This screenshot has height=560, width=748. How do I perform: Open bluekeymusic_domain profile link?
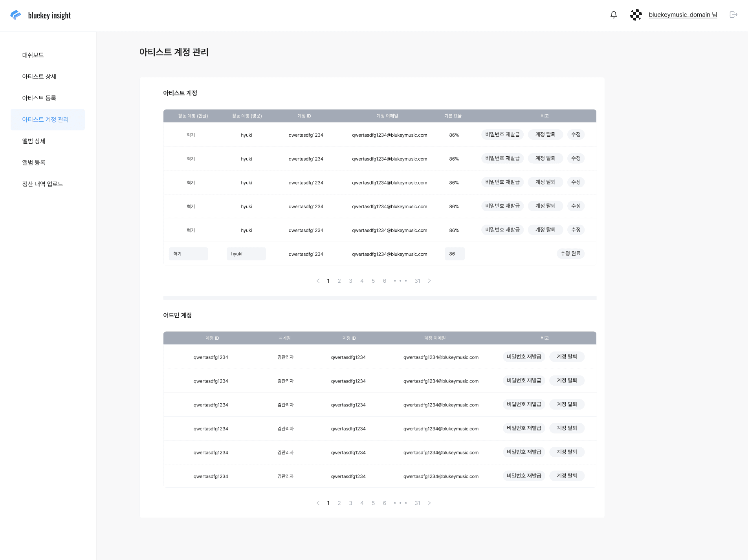682,15
